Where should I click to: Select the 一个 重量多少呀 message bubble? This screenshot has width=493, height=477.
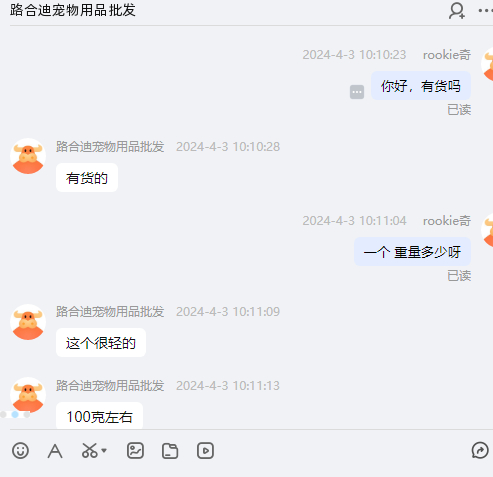[x=412, y=252]
